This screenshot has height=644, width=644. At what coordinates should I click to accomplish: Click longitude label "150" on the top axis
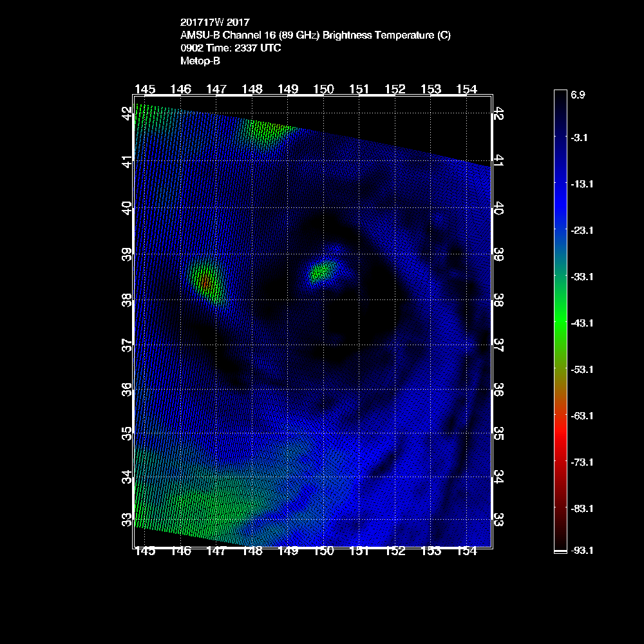pos(324,89)
